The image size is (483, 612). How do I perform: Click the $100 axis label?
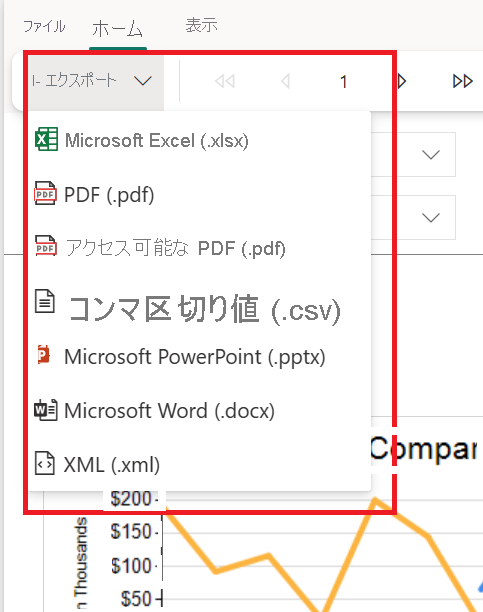pos(131,566)
